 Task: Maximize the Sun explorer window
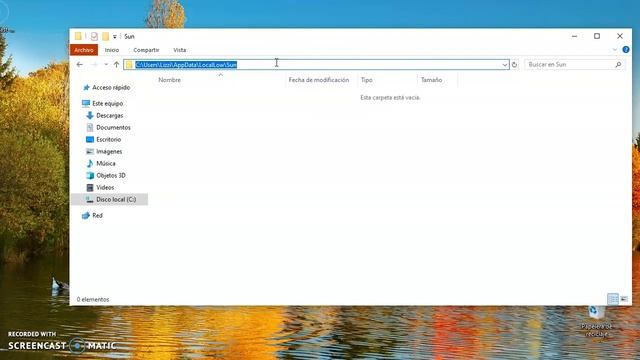(597, 36)
